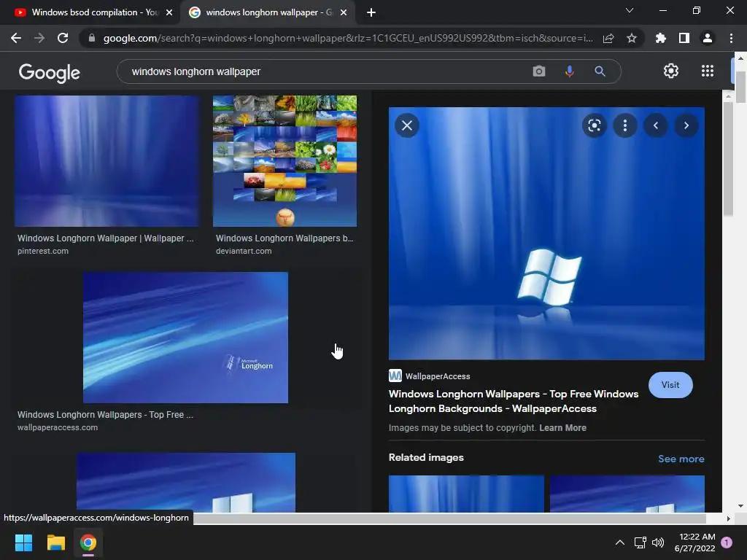Open WallpaperAccess source link
747x560 pixels.
(429, 376)
